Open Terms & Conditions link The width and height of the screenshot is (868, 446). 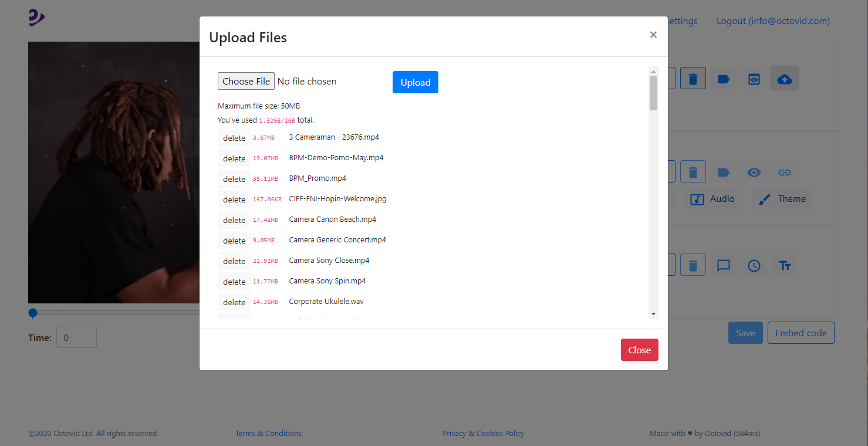point(268,434)
